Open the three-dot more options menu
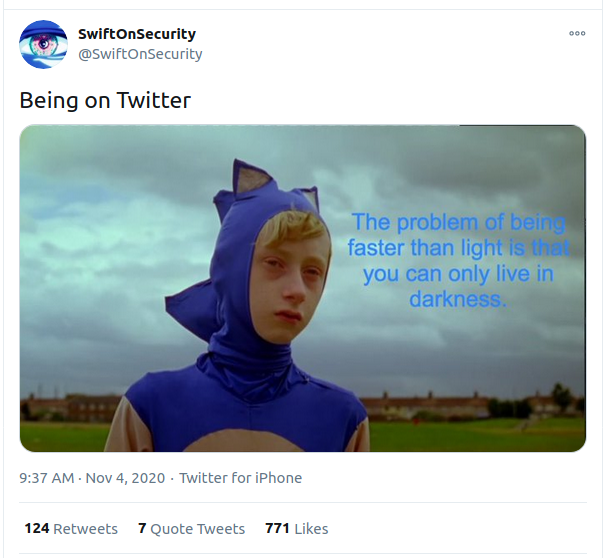This screenshot has height=558, width=606. coord(577,33)
